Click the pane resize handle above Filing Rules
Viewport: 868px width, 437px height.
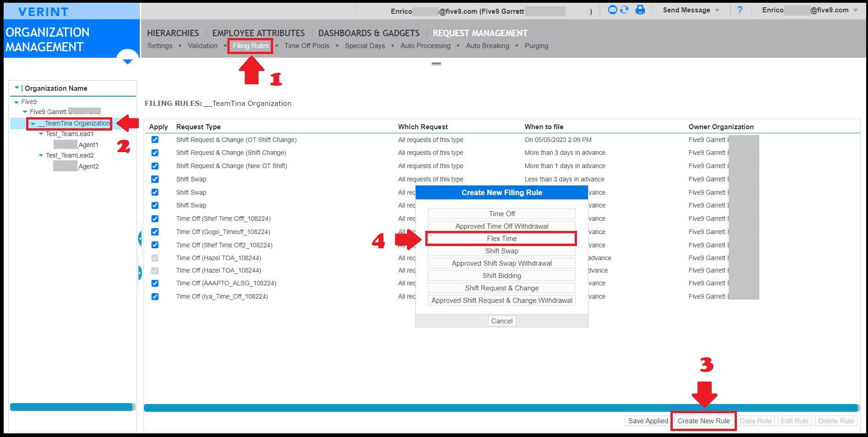click(x=436, y=64)
